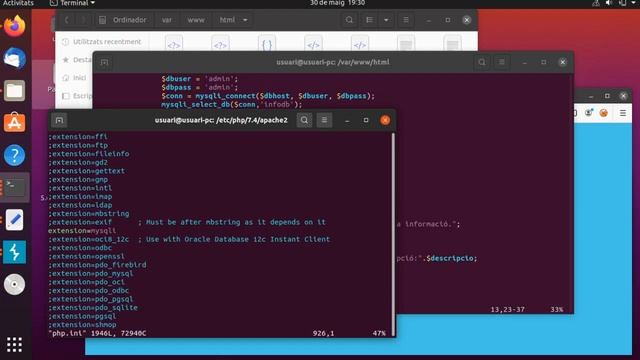Toggle list view in Files window

click(369, 20)
